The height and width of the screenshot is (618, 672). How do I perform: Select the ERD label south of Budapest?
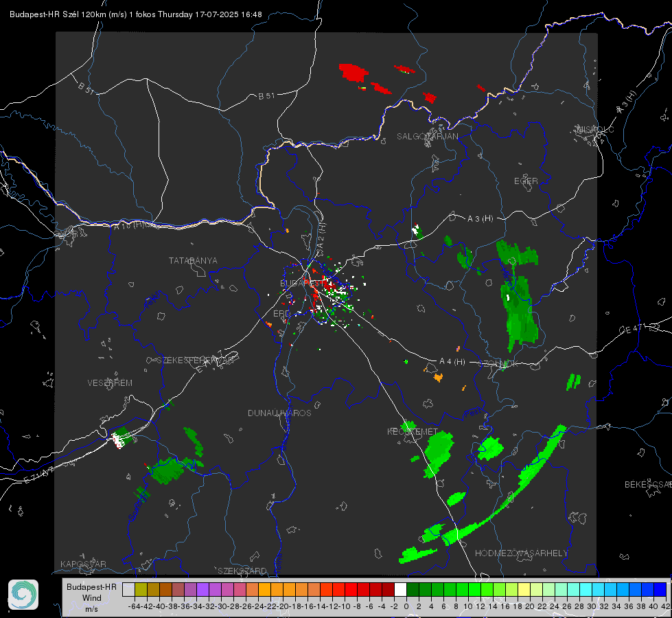[281, 314]
